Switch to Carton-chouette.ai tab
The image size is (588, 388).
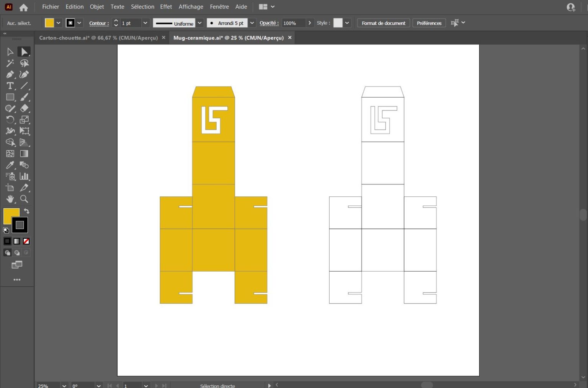pos(98,38)
